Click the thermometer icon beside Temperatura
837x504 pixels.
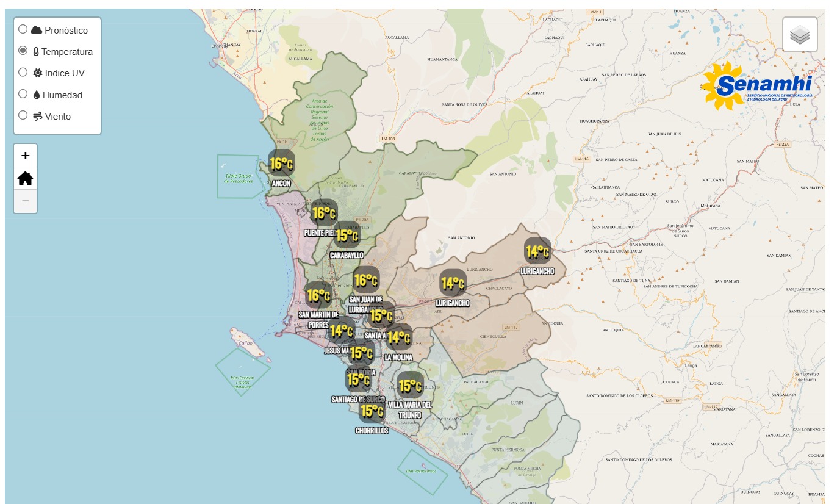(36, 52)
